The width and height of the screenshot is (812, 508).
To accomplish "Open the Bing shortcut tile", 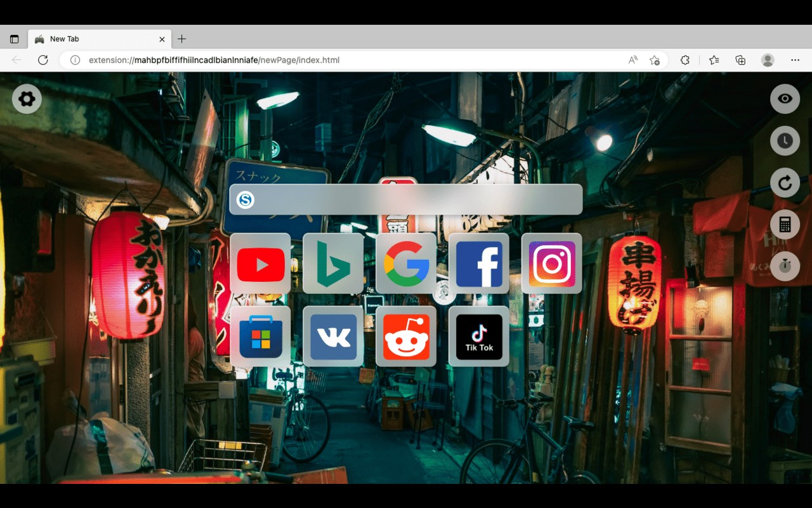I will (x=333, y=264).
